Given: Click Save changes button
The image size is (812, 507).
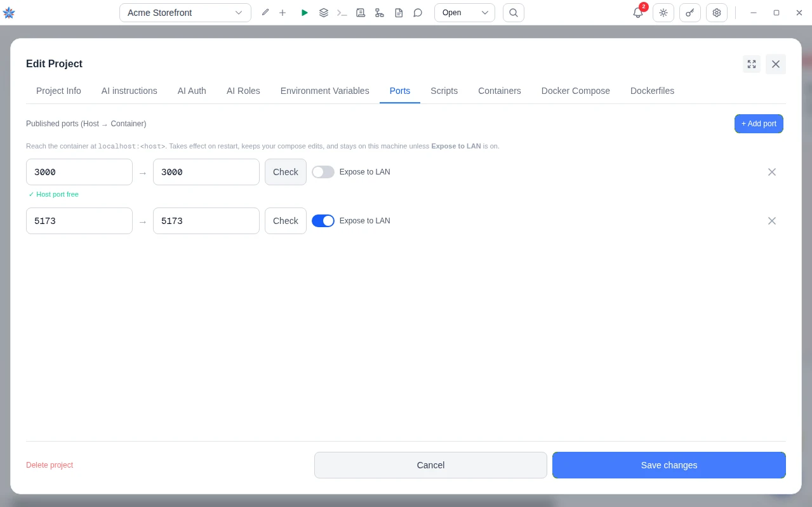Looking at the screenshot, I should [669, 465].
